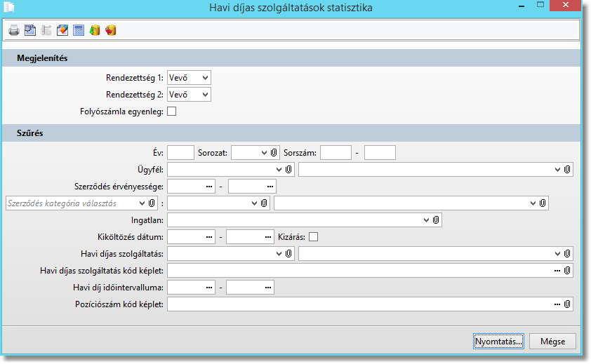The width and height of the screenshot is (591, 364).
Task: Click paperclip of Pozíciószám kód képlet field
Action: [567, 304]
